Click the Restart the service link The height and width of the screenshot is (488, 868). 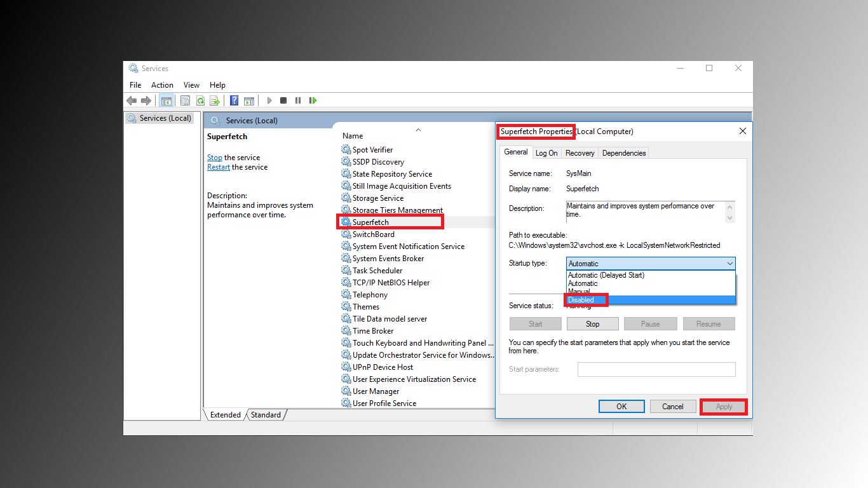219,167
